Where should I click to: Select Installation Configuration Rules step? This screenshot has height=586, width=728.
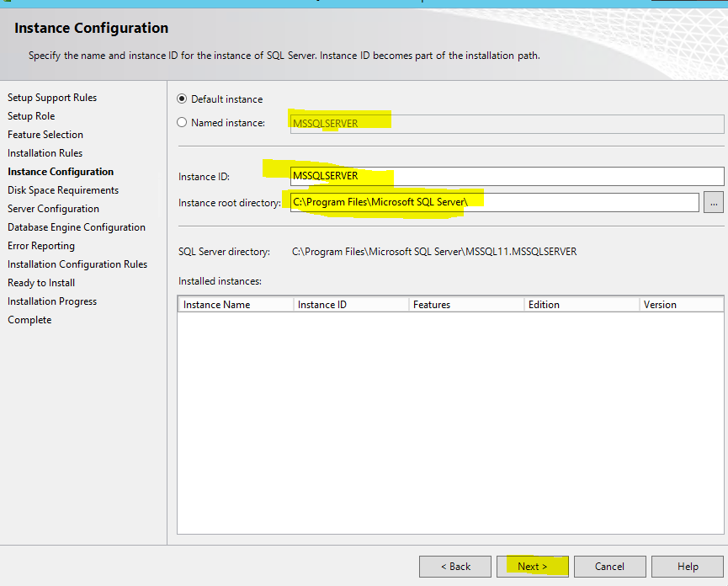[77, 264]
